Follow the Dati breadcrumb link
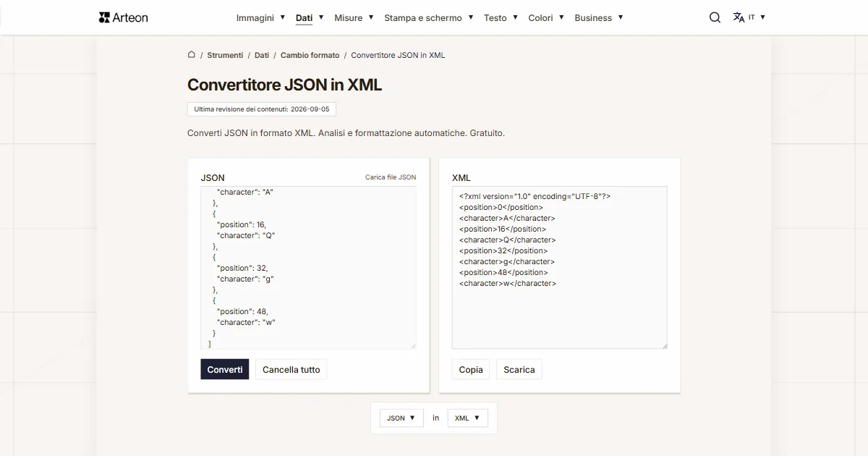The width and height of the screenshot is (868, 456). point(262,55)
